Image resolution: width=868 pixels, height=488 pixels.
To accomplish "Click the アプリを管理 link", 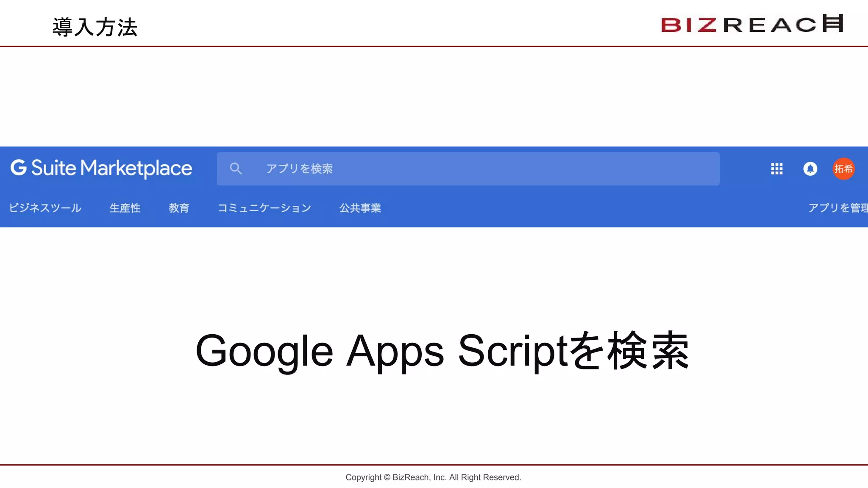I will (838, 208).
